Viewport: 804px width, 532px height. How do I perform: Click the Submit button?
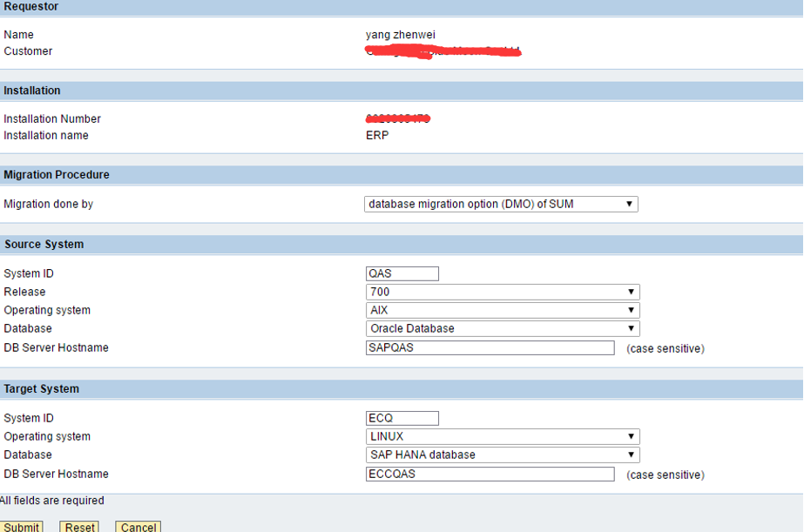22,527
